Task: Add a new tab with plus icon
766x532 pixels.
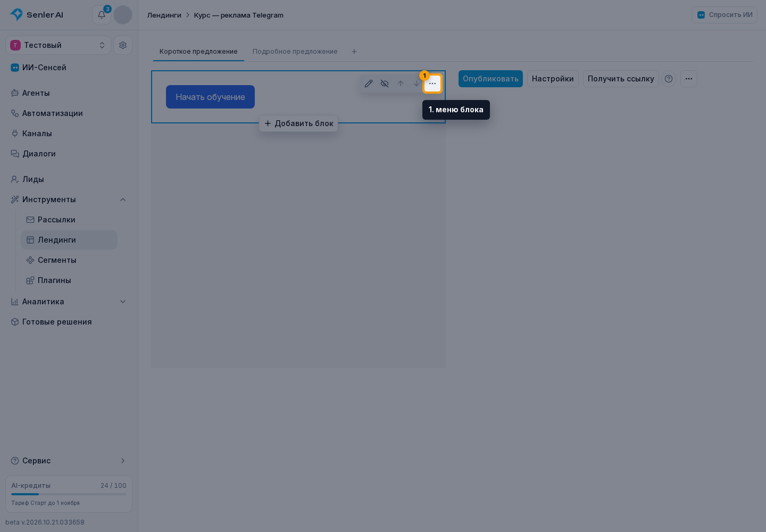Action: pos(354,52)
